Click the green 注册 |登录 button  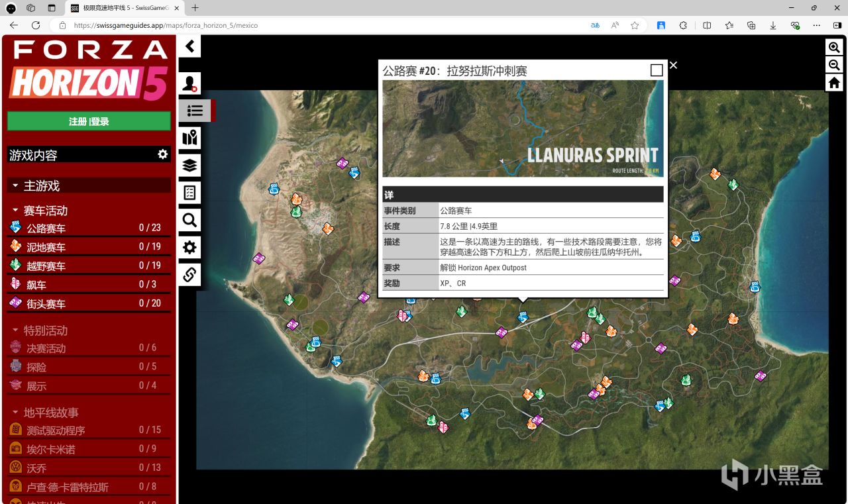point(89,121)
